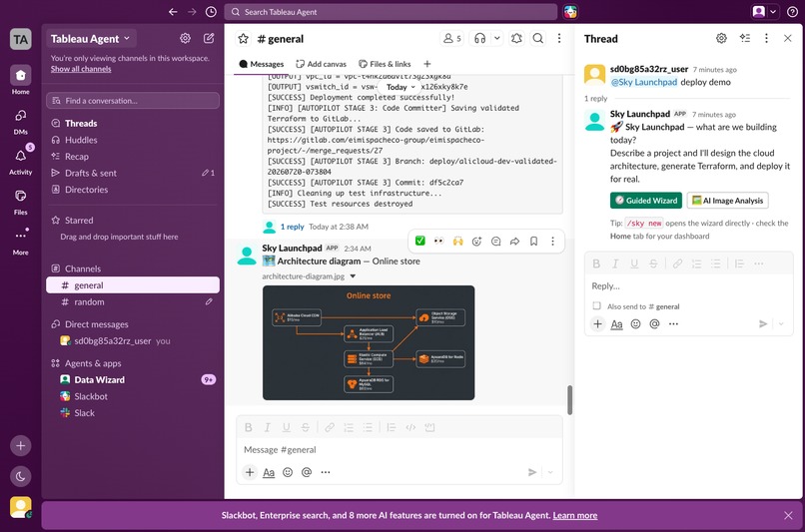Screen dimensions: 805x532
Task: Toggle strikethrough in the channel message toolbar
Action: (x=306, y=427)
